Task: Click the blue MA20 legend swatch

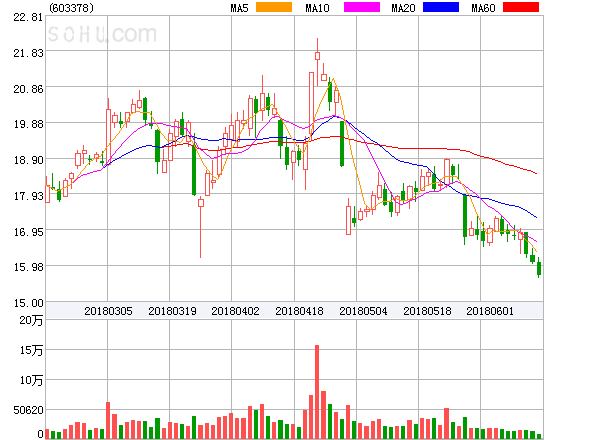Action: pyautogui.click(x=441, y=7)
